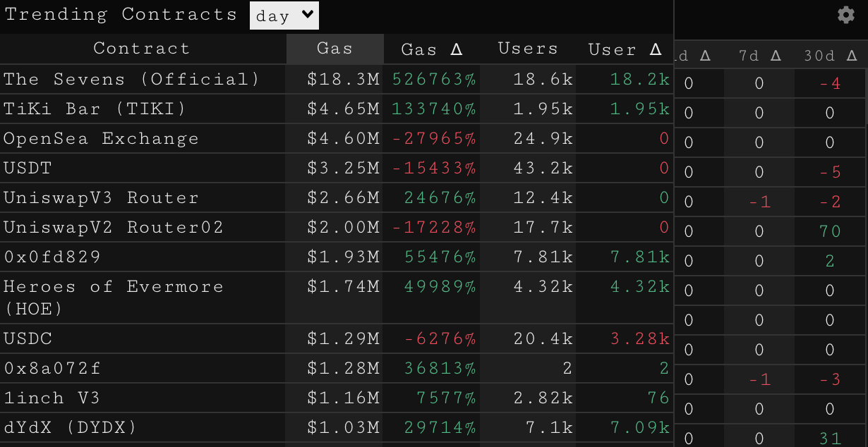Sort by the Users column header

[528, 49]
